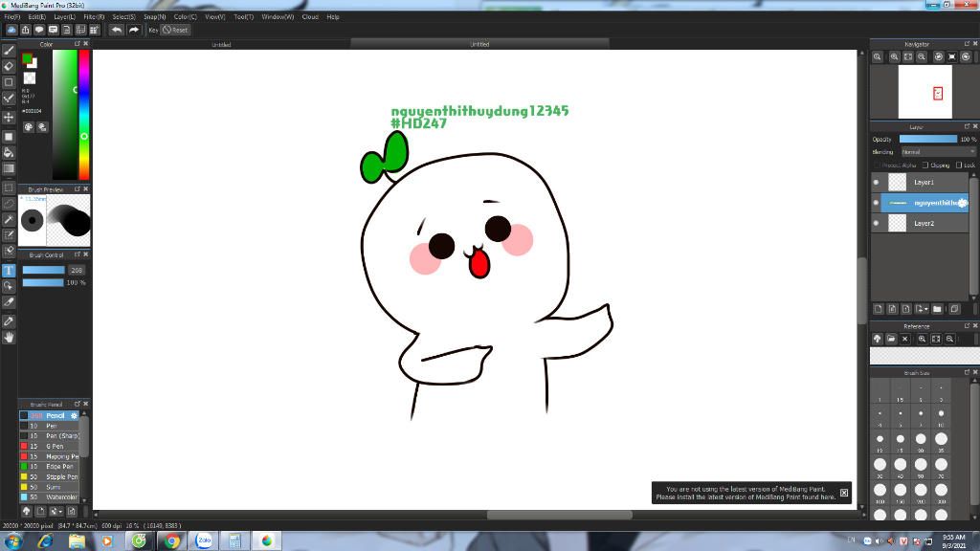Zoom out in the Navigator panel
This screenshot has width=980, height=551.
coord(922,56)
